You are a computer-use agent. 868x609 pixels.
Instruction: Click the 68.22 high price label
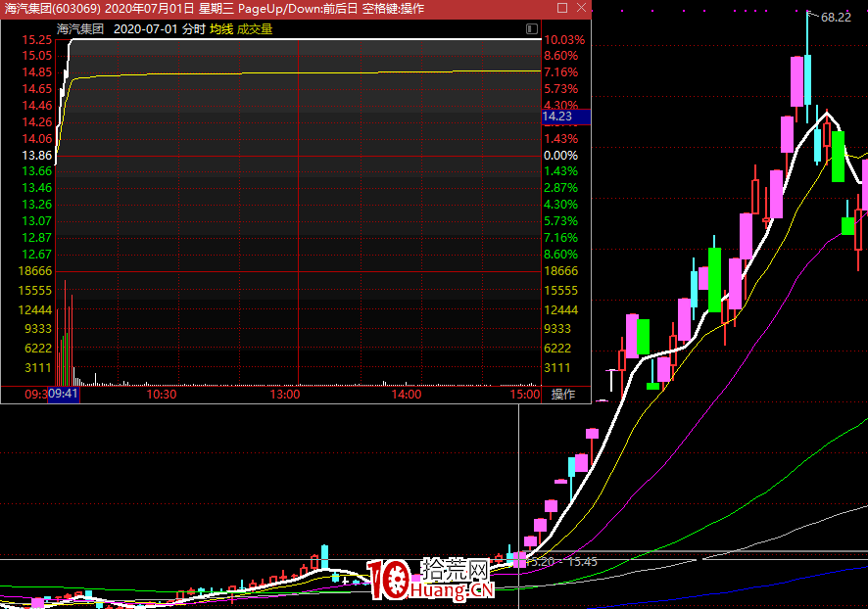pyautogui.click(x=836, y=17)
